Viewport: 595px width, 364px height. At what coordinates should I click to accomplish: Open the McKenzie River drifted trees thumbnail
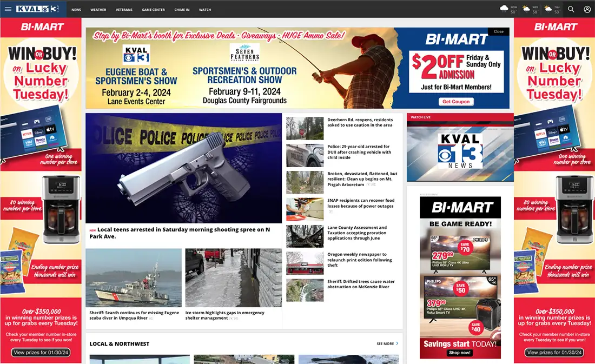[305, 290]
